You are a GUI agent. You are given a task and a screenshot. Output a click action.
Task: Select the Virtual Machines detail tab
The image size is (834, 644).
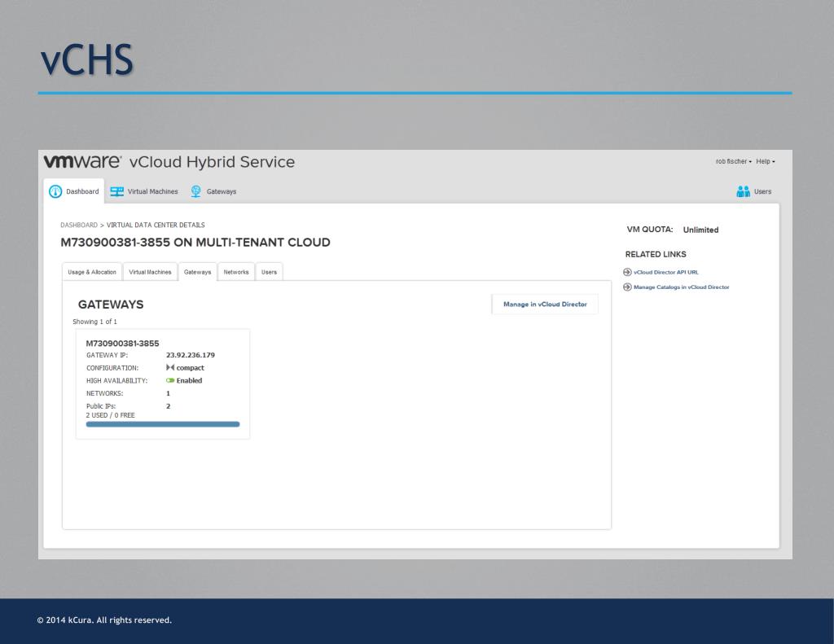point(150,272)
